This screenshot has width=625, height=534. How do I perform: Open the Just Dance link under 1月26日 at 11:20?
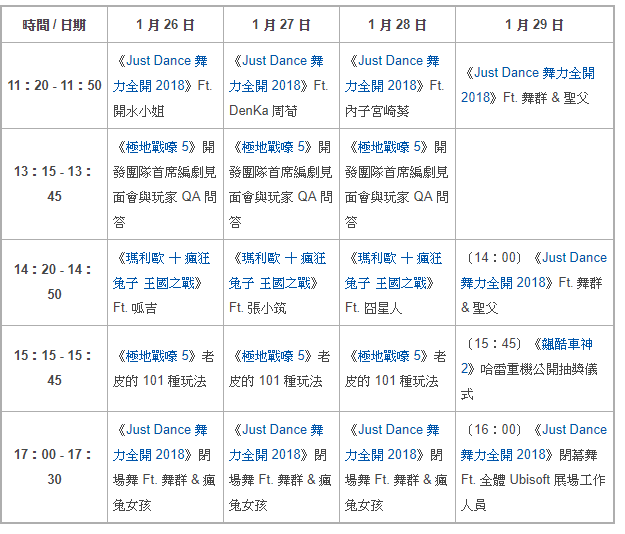(x=160, y=73)
